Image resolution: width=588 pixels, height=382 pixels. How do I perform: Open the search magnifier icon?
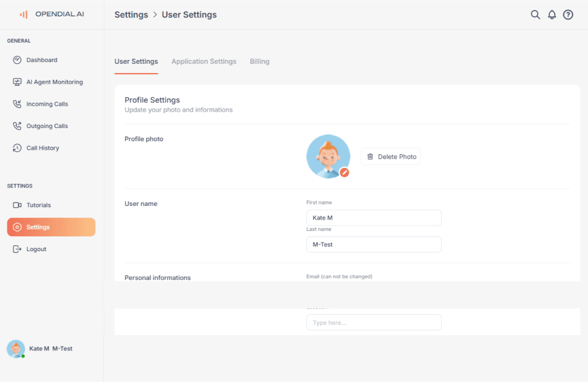pos(535,15)
